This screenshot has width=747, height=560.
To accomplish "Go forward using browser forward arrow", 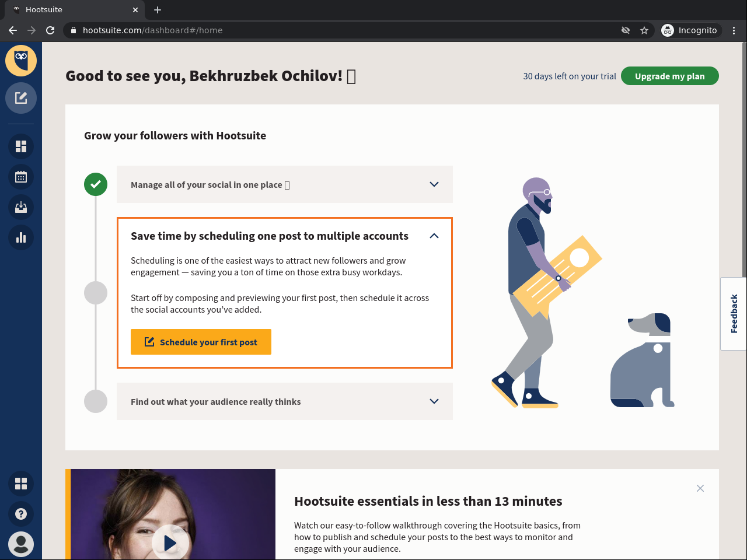I will 32,30.
